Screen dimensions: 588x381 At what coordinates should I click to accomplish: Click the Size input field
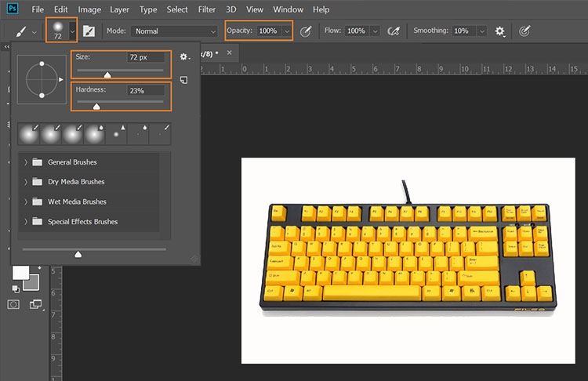pos(146,57)
